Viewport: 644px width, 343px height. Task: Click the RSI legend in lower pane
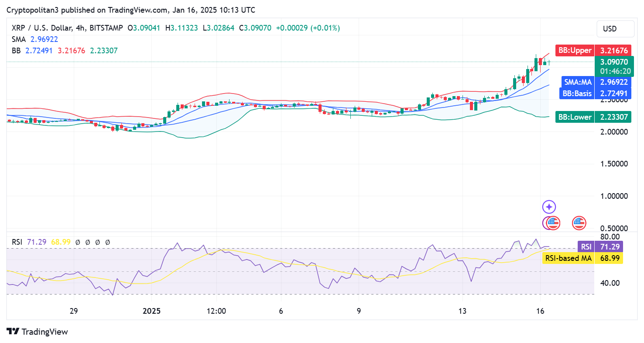pos(17,242)
